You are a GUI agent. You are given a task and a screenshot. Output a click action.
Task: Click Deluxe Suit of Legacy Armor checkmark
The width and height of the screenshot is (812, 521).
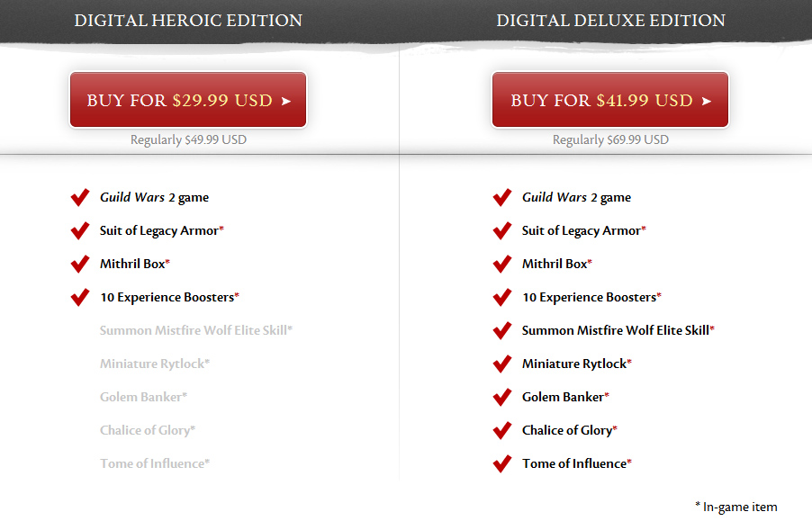coord(502,230)
